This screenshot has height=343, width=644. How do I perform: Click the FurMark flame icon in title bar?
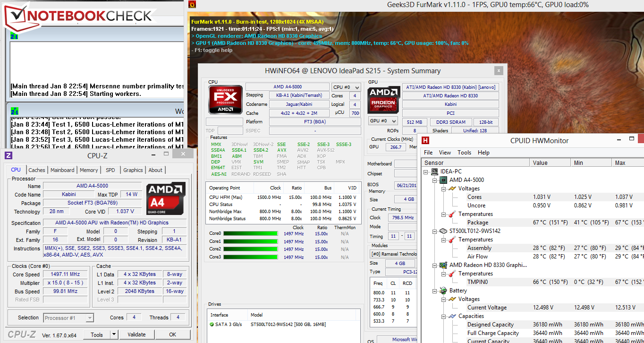pyautogui.click(x=193, y=5)
